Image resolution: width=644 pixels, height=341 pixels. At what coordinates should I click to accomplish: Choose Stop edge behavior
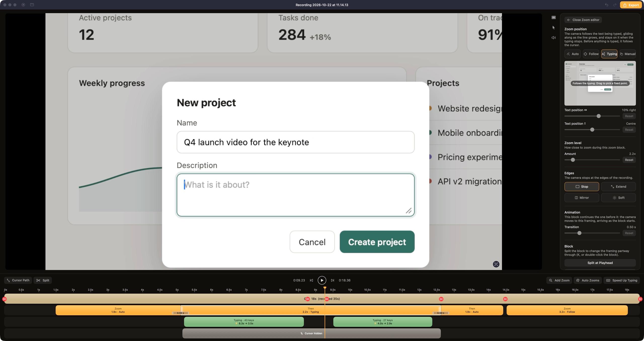click(582, 186)
